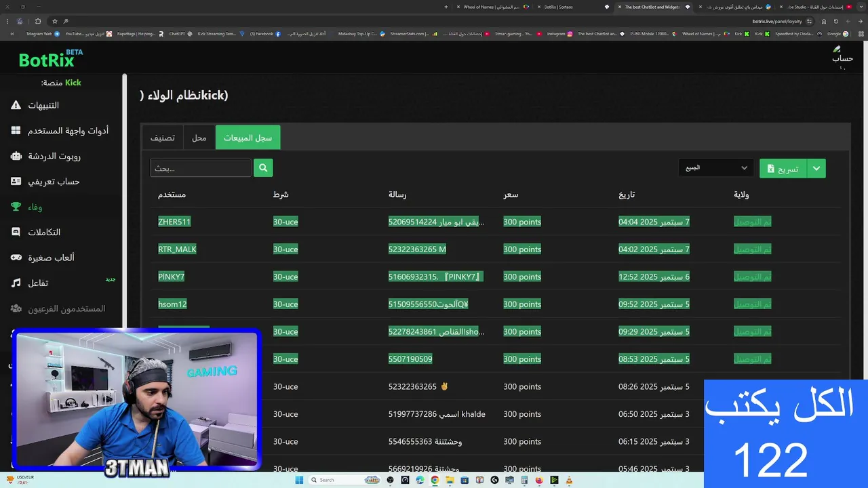Open OBS Studio from the taskbar
Viewport: 868px width, 488px height.
tap(390, 481)
